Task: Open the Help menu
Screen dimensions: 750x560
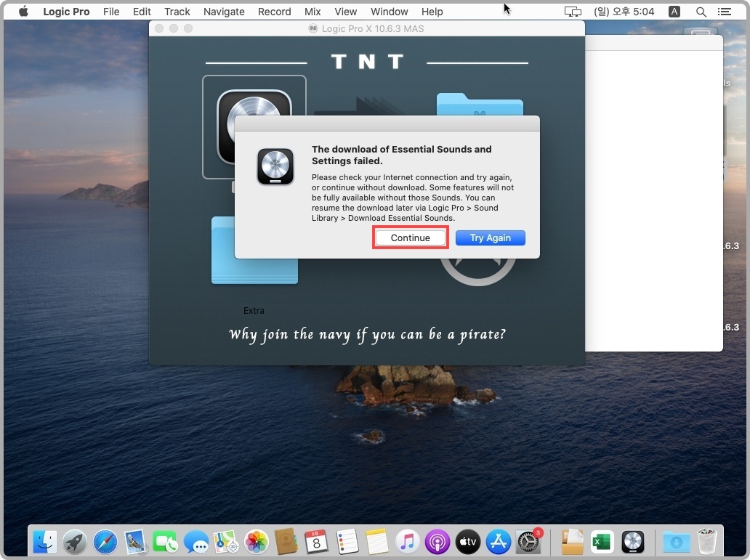Action: click(x=432, y=12)
